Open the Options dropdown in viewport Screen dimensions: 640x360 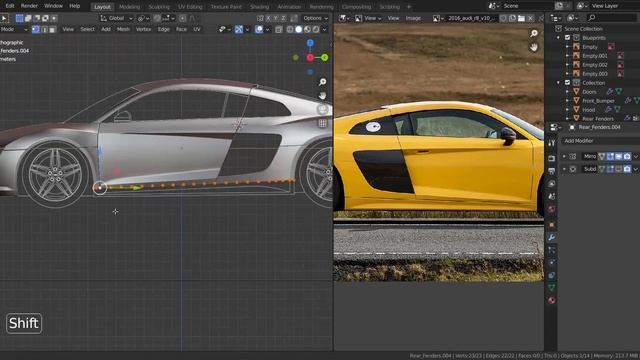(315, 18)
